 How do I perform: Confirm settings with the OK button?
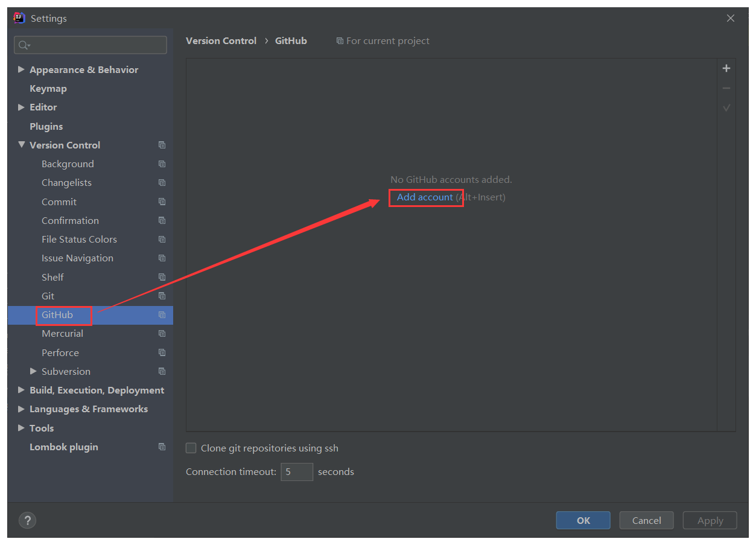[x=583, y=520]
